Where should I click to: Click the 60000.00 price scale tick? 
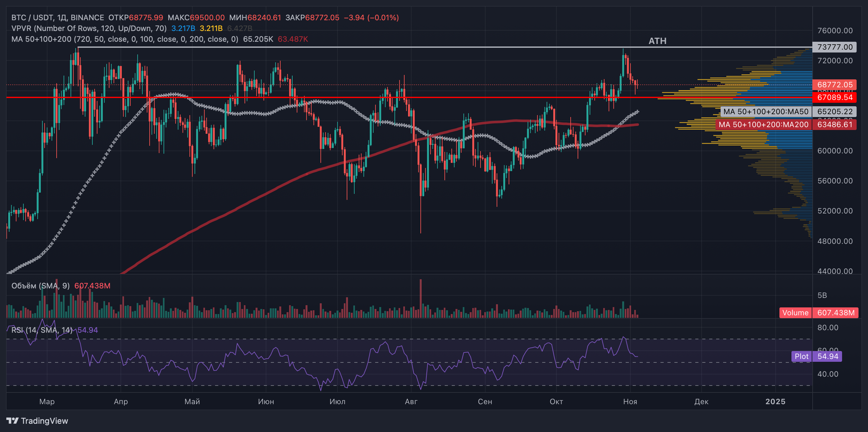point(835,151)
